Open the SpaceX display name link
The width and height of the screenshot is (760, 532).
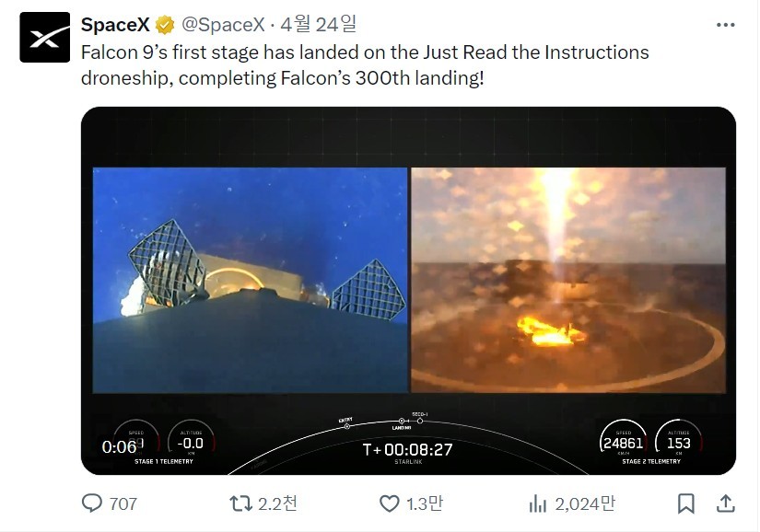(115, 25)
